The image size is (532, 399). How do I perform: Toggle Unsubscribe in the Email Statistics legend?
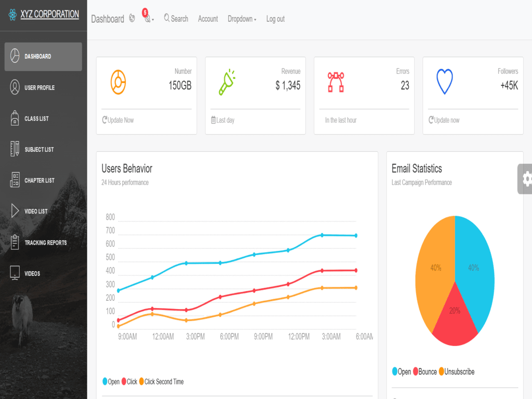[456, 372]
